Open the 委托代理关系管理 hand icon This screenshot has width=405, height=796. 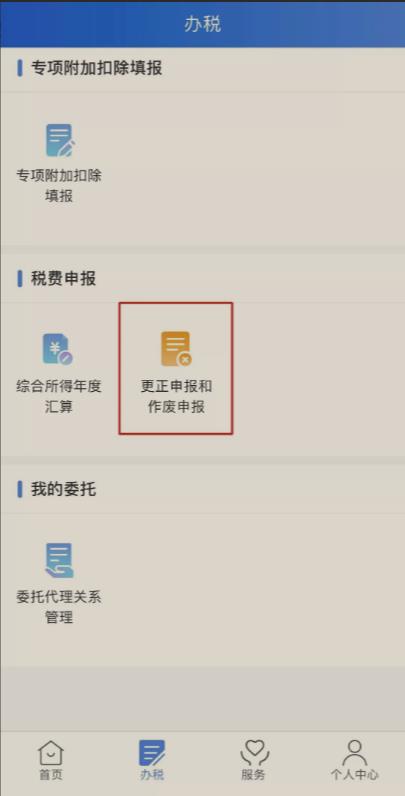59,560
